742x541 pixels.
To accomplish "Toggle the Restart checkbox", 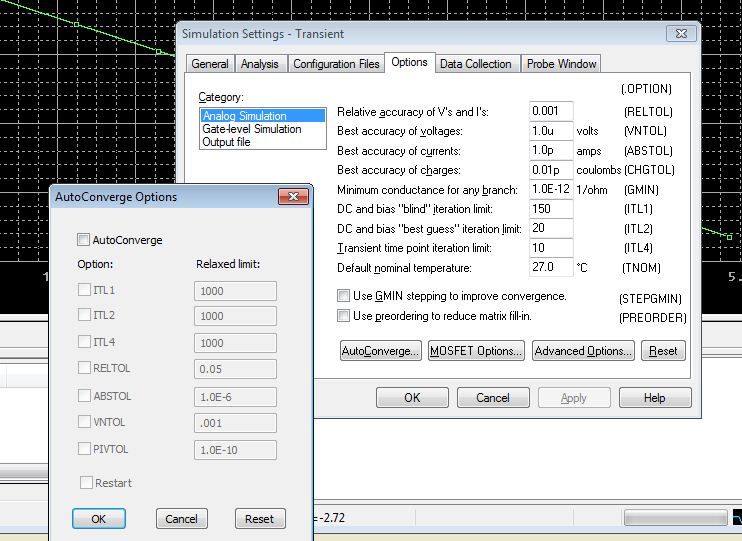I will click(x=86, y=482).
